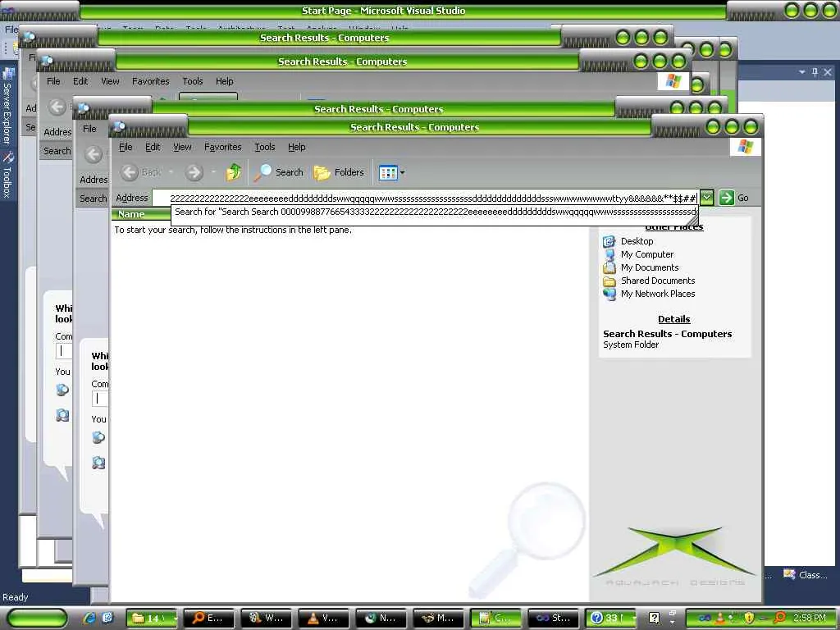Open Desktop link in Other Places
Image resolution: width=840 pixels, height=630 pixels.
(x=637, y=241)
